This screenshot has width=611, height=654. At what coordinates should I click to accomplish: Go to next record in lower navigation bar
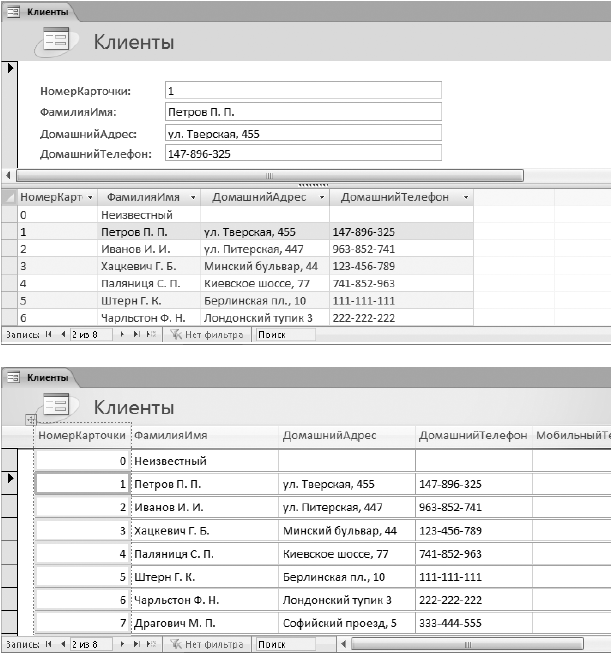[x=122, y=645]
